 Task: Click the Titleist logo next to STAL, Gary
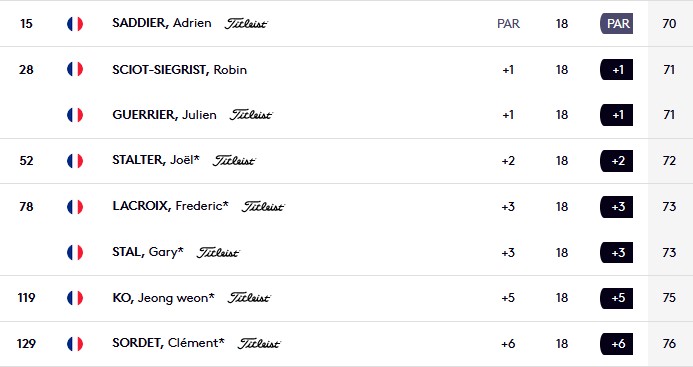(218, 252)
